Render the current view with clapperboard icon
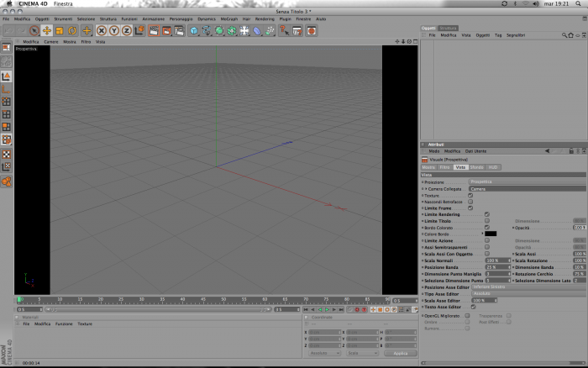The image size is (588, 368). pyautogui.click(x=154, y=31)
